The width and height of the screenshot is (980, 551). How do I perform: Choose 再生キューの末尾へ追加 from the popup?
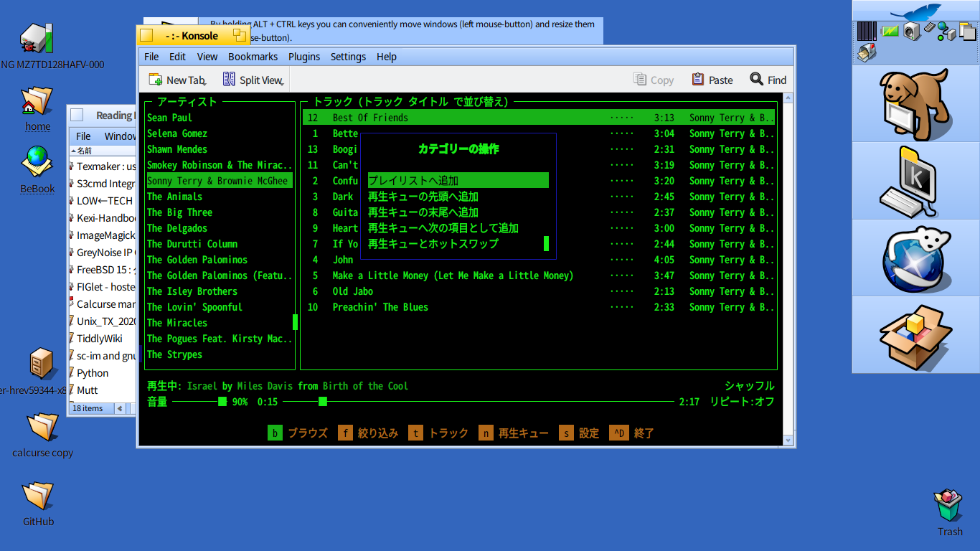pos(423,212)
